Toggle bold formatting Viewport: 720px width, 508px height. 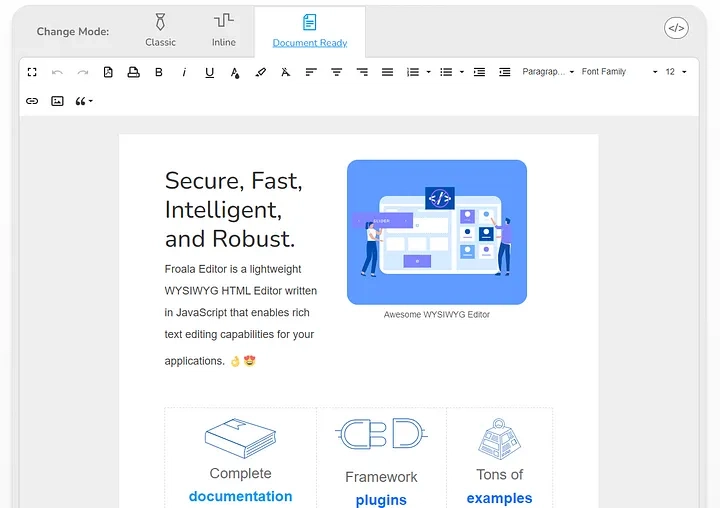[x=159, y=72]
